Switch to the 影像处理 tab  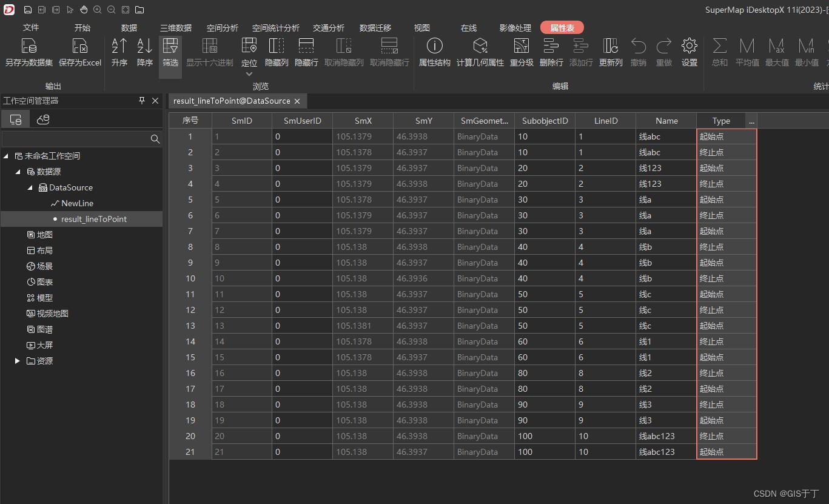point(515,28)
